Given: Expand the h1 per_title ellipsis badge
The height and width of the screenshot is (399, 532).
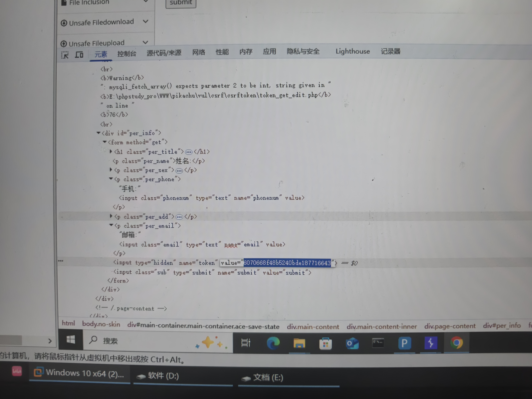Looking at the screenshot, I should (189, 152).
